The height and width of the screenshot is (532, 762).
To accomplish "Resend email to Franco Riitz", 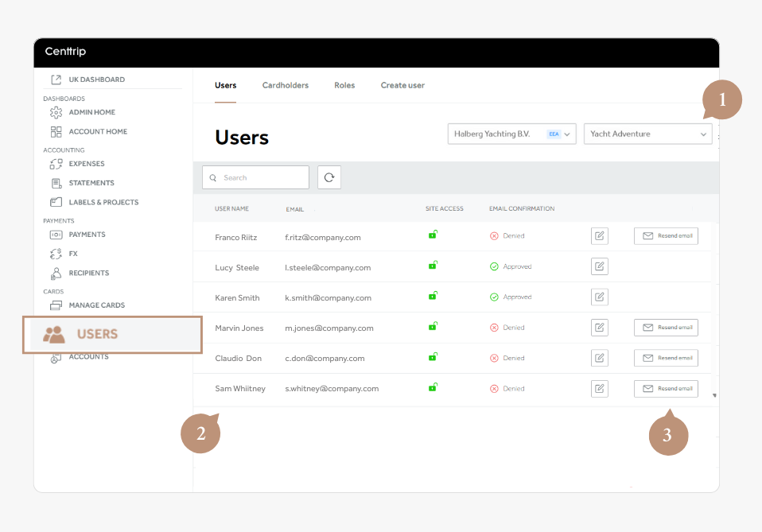I will (x=666, y=236).
